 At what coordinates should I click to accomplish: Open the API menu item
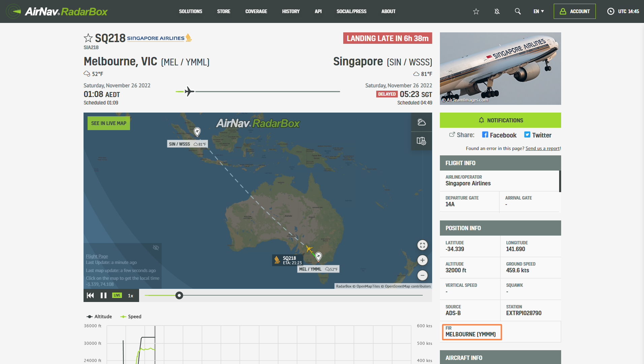click(x=318, y=11)
